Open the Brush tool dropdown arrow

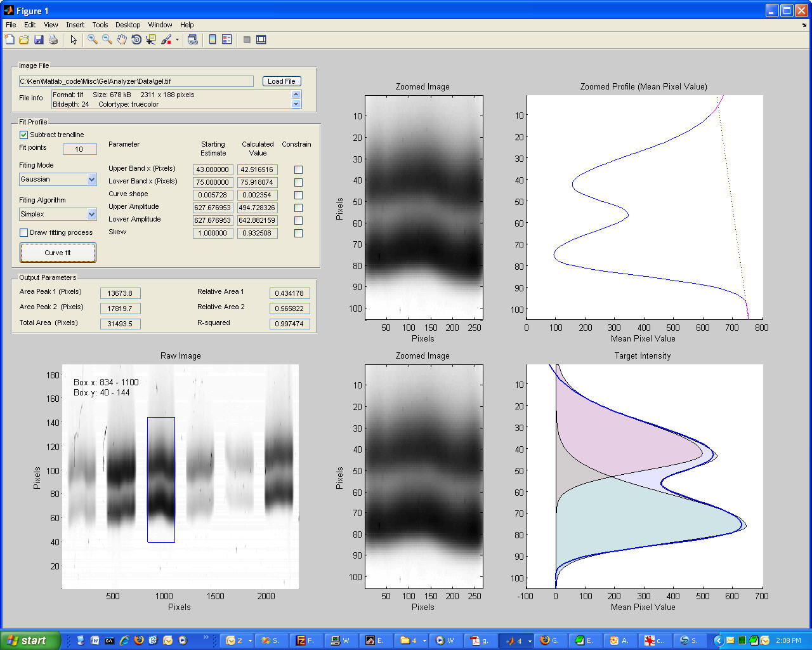coord(177,39)
